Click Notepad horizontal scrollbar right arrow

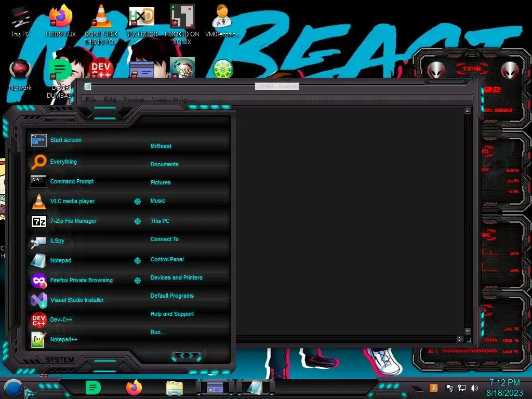pos(460,339)
